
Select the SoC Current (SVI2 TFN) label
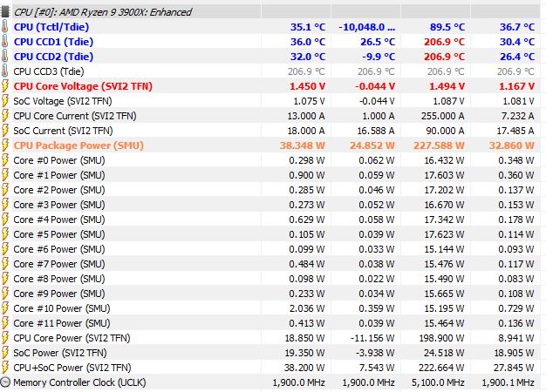coord(63,131)
